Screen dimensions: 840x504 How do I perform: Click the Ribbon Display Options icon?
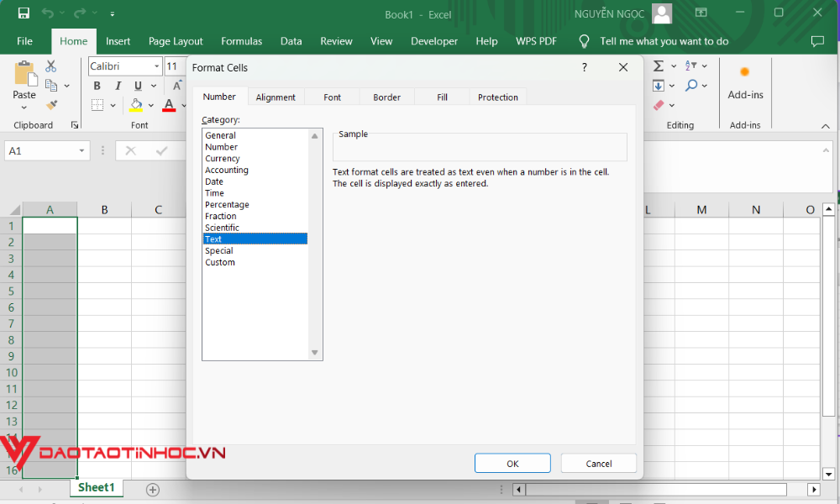pyautogui.click(x=701, y=13)
